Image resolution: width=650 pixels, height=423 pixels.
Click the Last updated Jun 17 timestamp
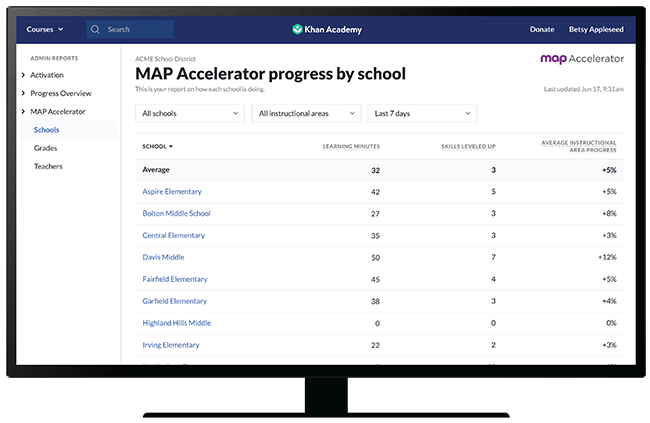584,89
